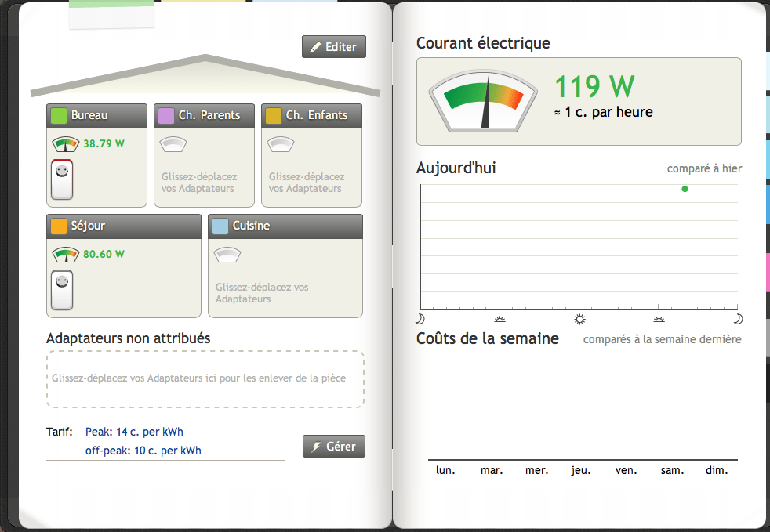Click the '≈ 1 c. par heure' text
This screenshot has width=770, height=532.
tap(604, 112)
